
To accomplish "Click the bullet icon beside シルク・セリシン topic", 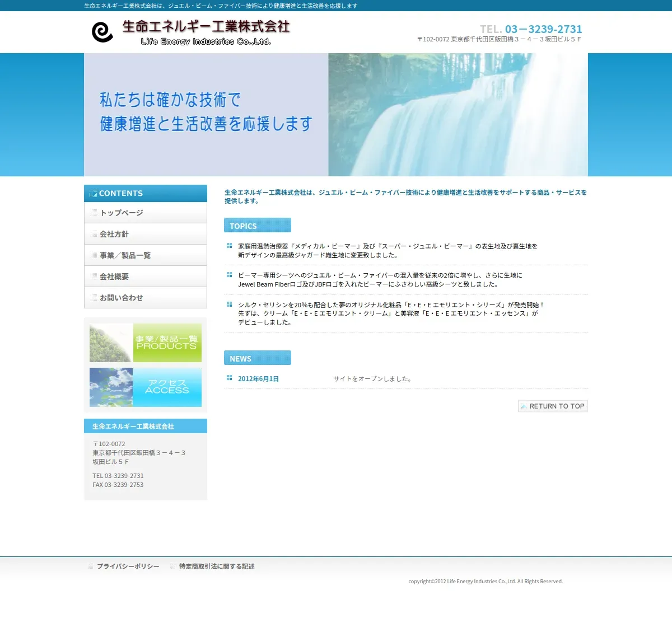I will (x=229, y=304).
